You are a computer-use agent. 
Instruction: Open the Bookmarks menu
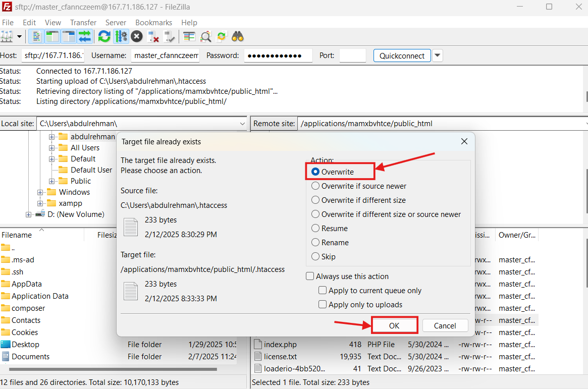[x=153, y=23]
